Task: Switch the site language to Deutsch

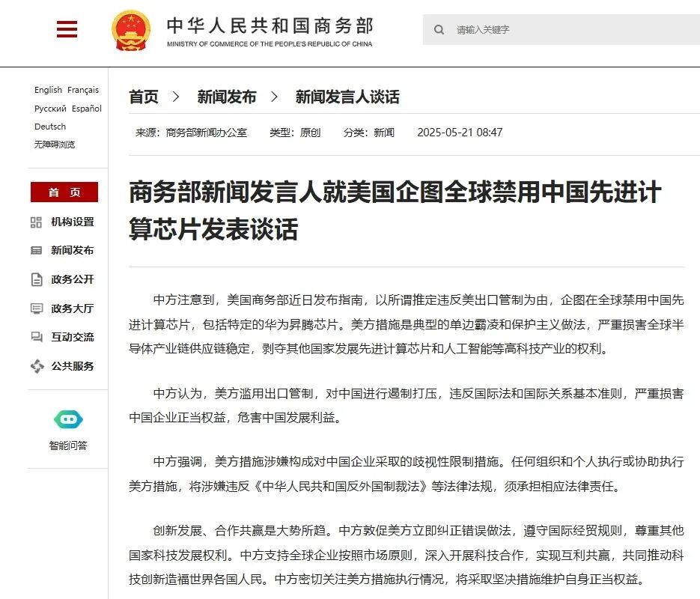Action: tap(49, 127)
